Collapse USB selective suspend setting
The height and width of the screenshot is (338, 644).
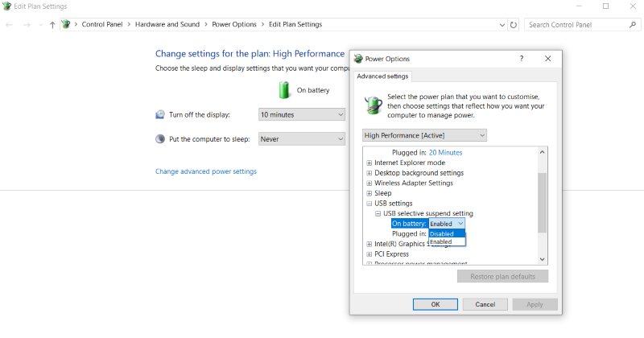point(378,213)
